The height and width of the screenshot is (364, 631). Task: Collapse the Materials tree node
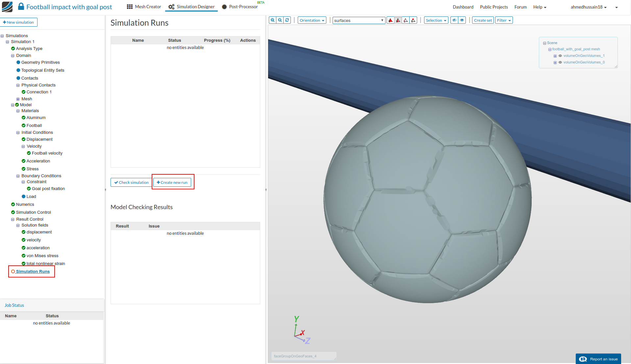tap(18, 111)
